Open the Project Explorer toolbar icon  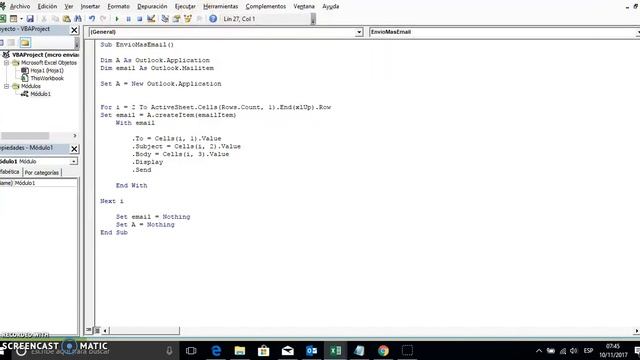click(x=165, y=19)
